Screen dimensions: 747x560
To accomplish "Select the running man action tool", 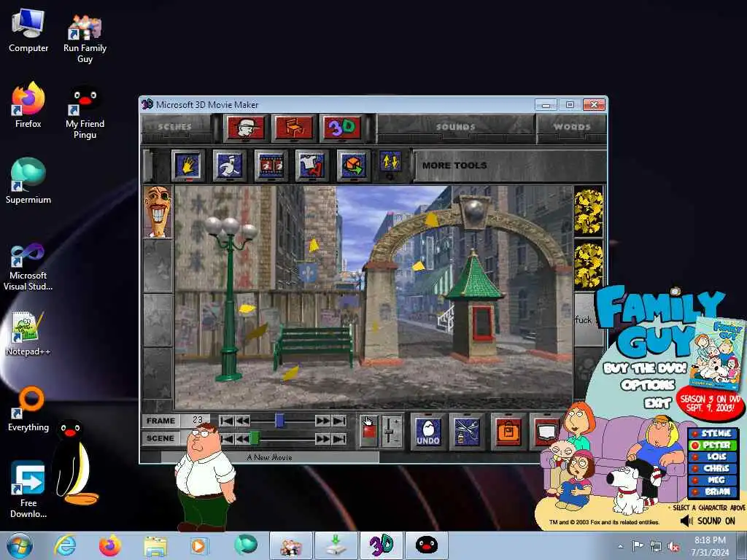I will click(229, 166).
